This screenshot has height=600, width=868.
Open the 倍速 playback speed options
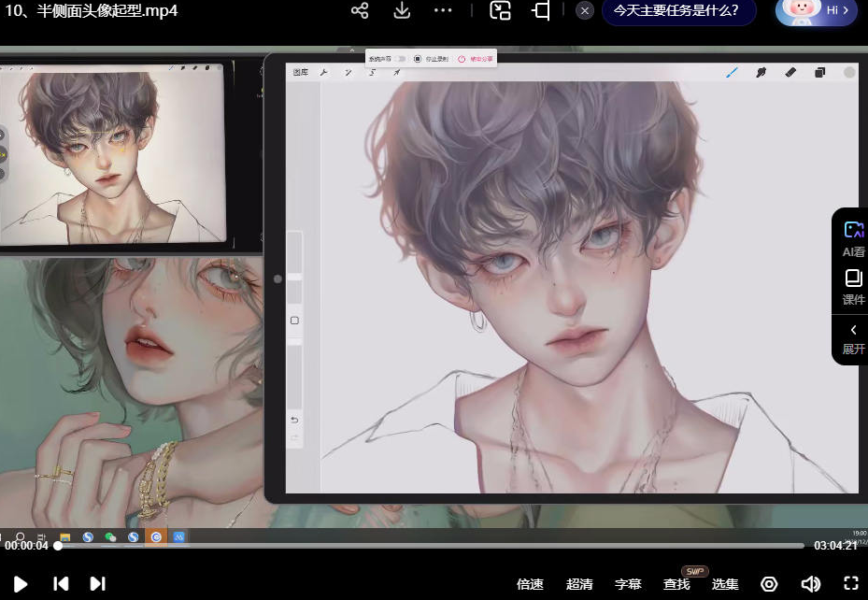coord(530,583)
